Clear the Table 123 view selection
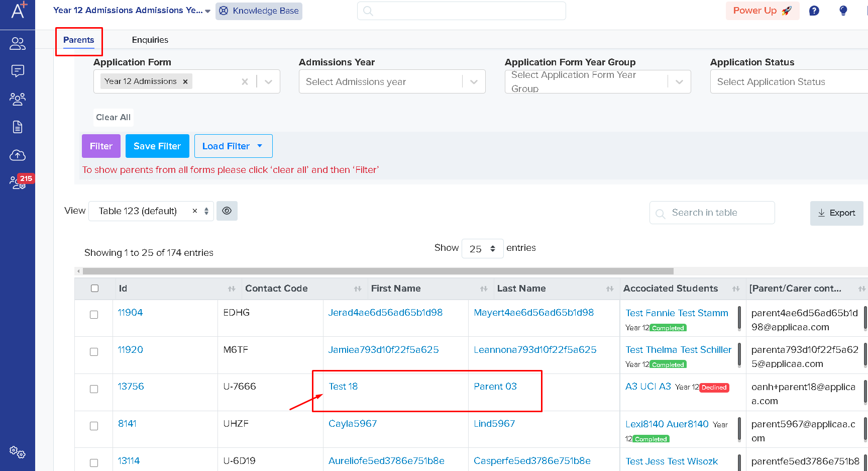Image resolution: width=868 pixels, height=471 pixels. [195, 211]
